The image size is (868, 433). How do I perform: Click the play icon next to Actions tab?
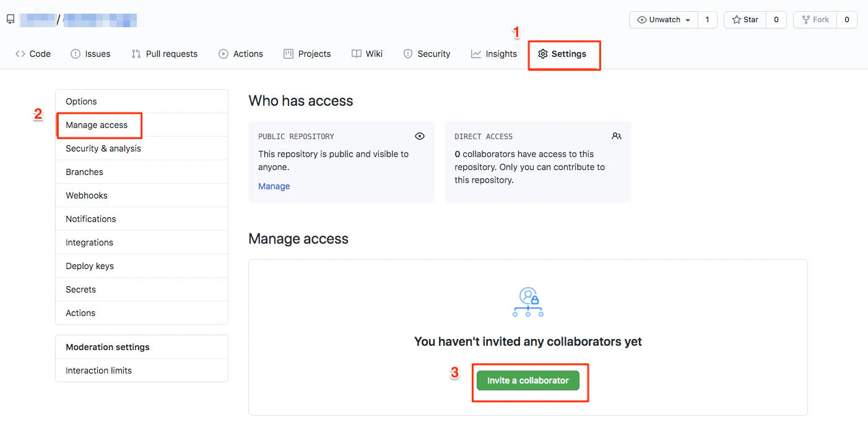click(x=224, y=54)
